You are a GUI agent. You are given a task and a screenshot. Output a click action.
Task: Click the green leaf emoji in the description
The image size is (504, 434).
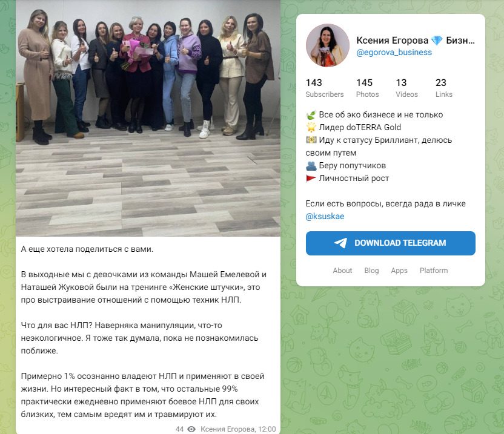(x=311, y=114)
